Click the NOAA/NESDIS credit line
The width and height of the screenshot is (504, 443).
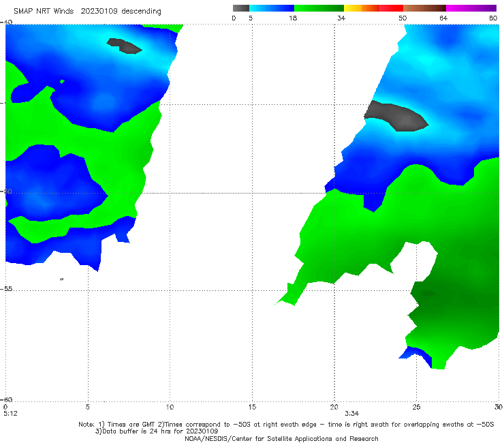281,438
